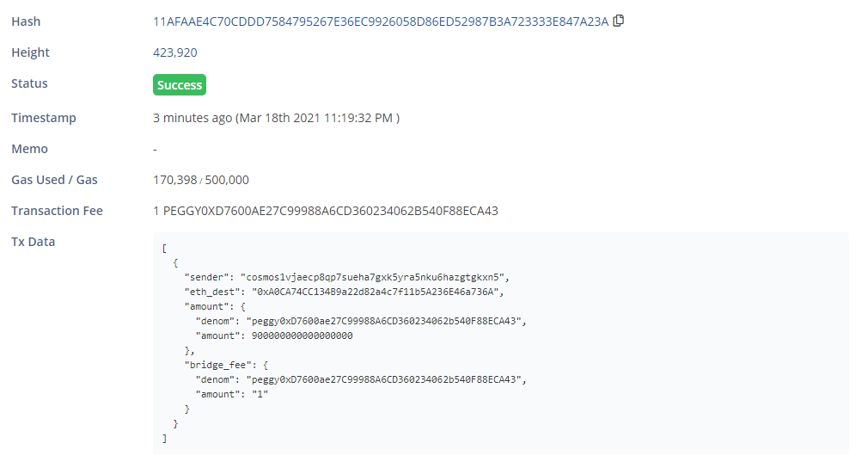868x468 pixels.
Task: Click the green Success status badge
Action: click(x=180, y=85)
